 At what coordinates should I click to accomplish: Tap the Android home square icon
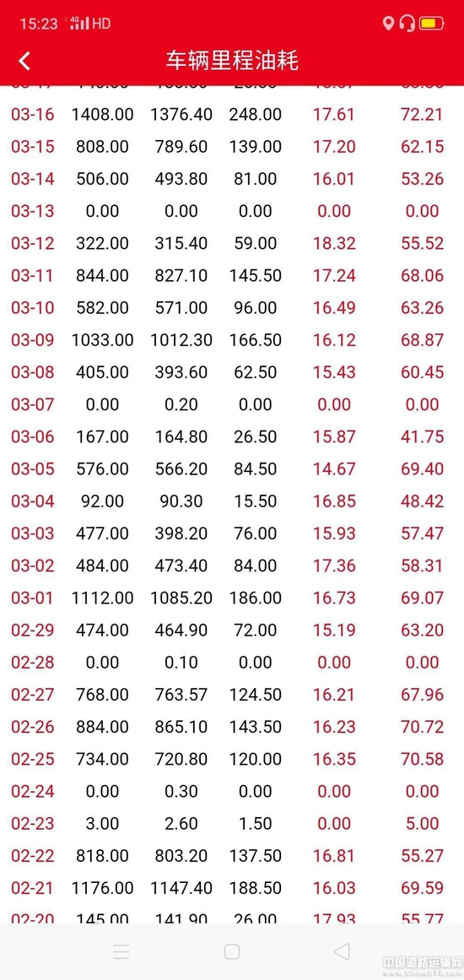[x=232, y=952]
